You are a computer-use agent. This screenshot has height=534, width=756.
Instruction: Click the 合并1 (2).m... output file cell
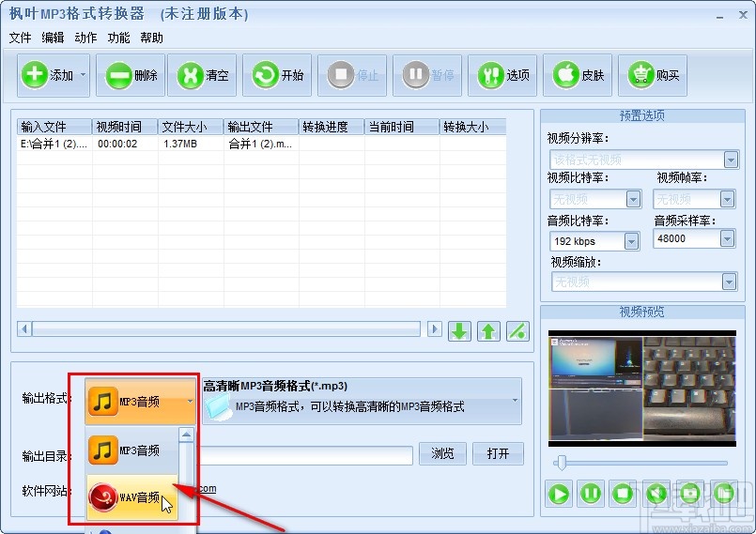(260, 144)
